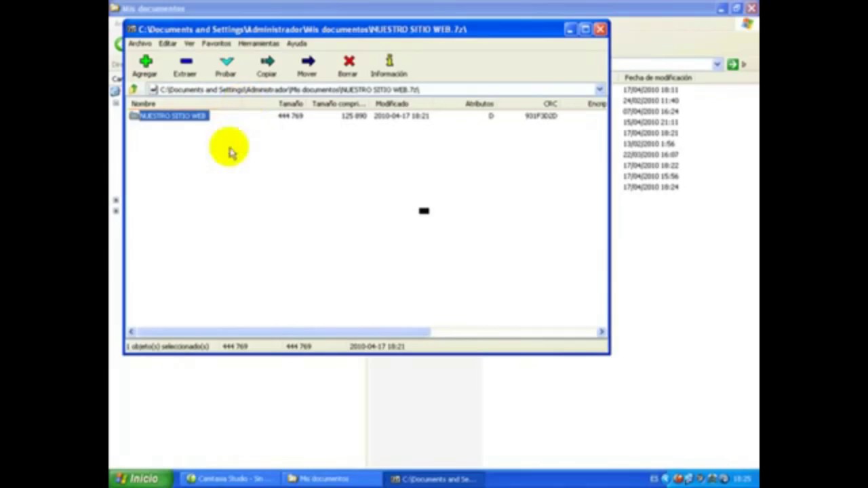This screenshot has height=488, width=868.
Task: Open the Favoritos menu
Action: (216, 43)
